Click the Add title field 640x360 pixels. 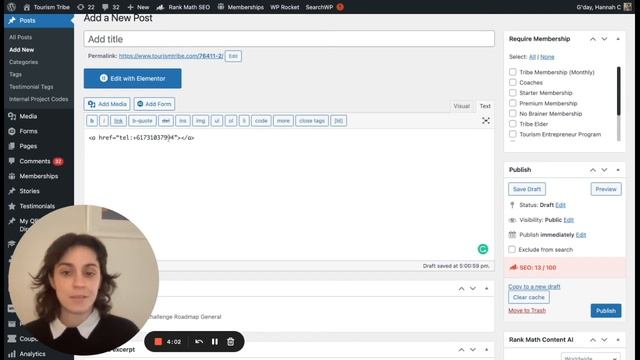(289, 39)
